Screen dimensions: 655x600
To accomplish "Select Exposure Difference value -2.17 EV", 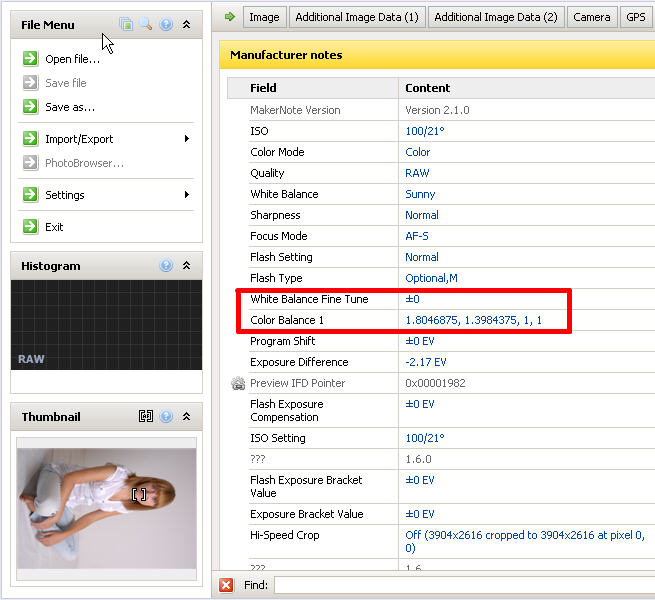I will 426,362.
